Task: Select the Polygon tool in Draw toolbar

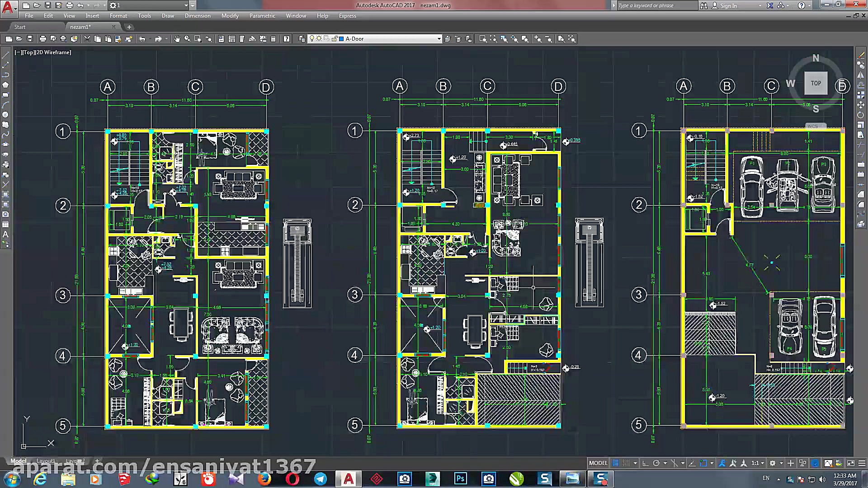Action: 5,85
